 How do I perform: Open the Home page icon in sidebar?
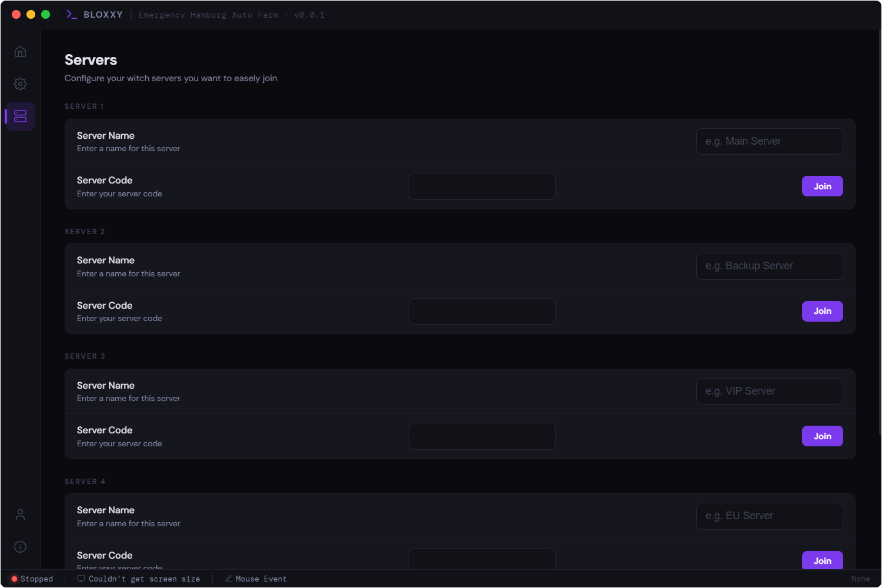pos(20,52)
